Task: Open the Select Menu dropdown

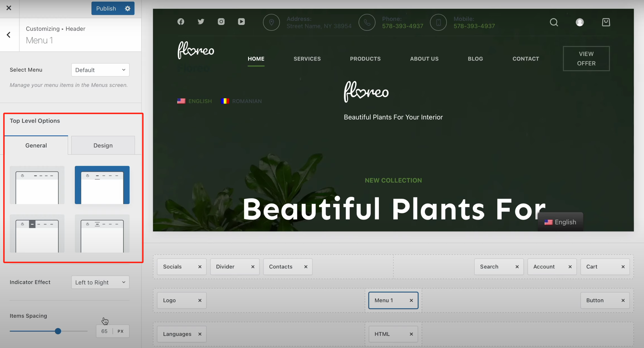Action: coord(100,70)
